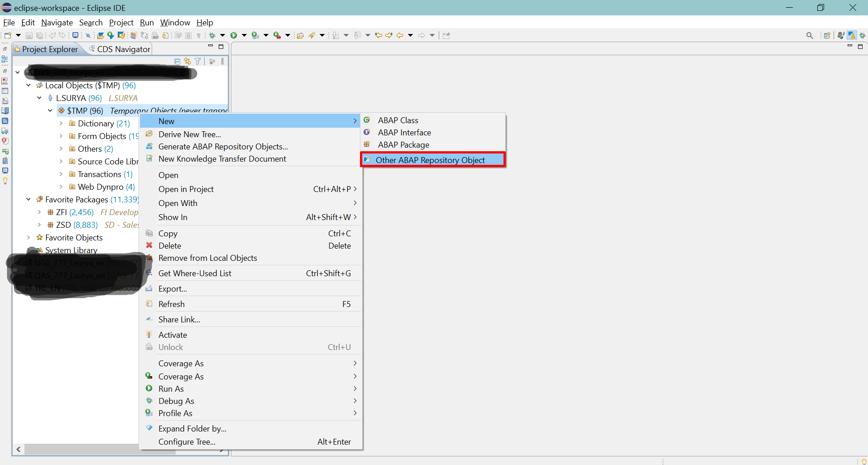Switch to the Debug perspective icon
868x465 pixels.
(862, 35)
